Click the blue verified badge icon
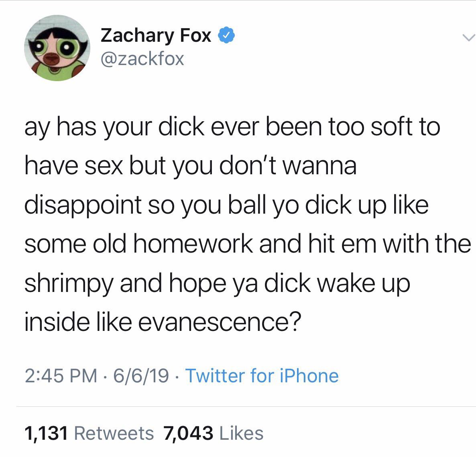The image size is (476, 457). pos(226,35)
